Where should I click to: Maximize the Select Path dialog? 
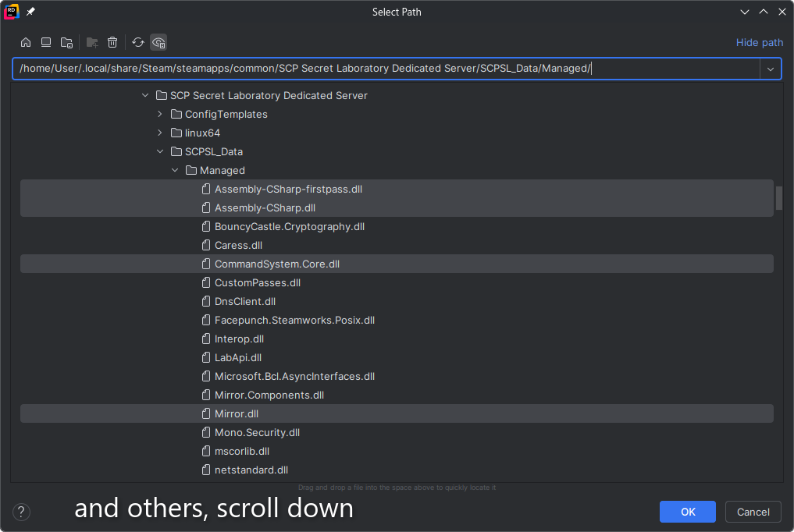(x=764, y=12)
